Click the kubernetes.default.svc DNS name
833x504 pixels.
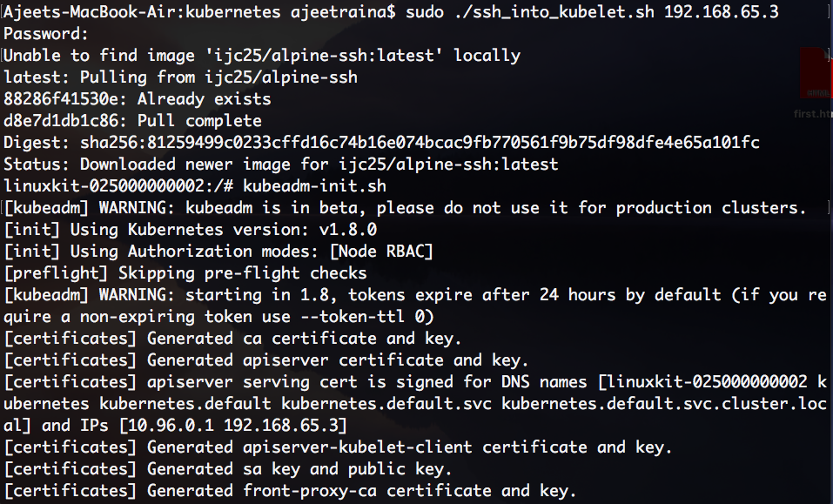pos(386,404)
